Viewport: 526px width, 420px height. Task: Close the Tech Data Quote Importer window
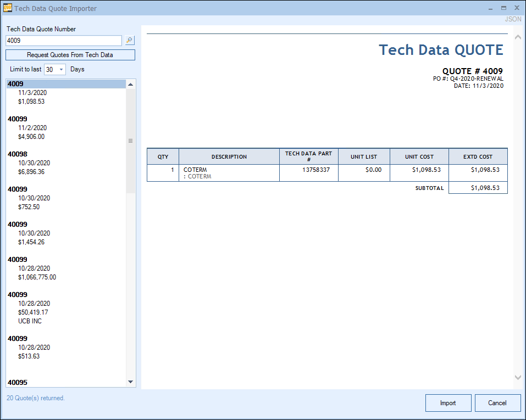click(x=517, y=8)
